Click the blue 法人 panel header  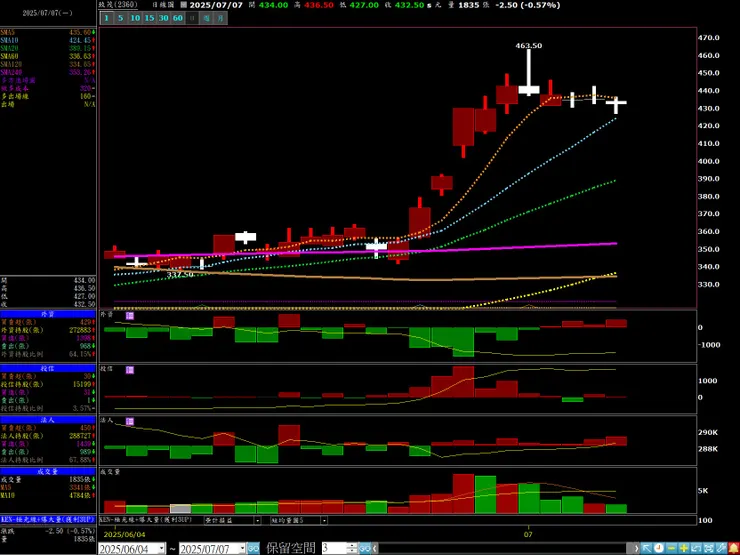coord(48,420)
